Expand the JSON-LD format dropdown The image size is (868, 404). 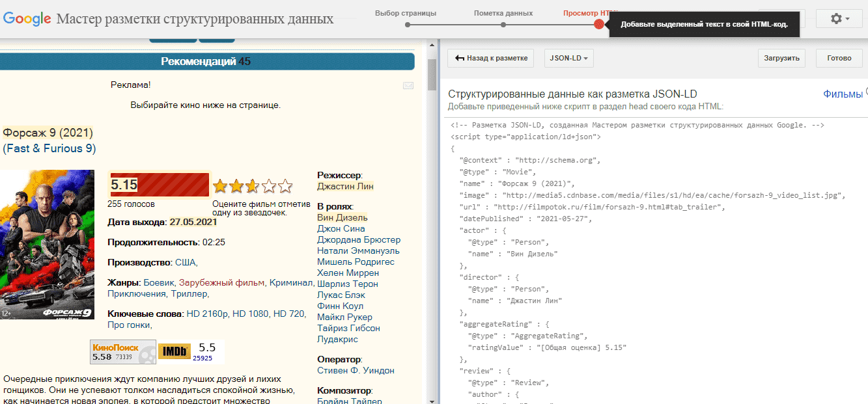(x=568, y=58)
